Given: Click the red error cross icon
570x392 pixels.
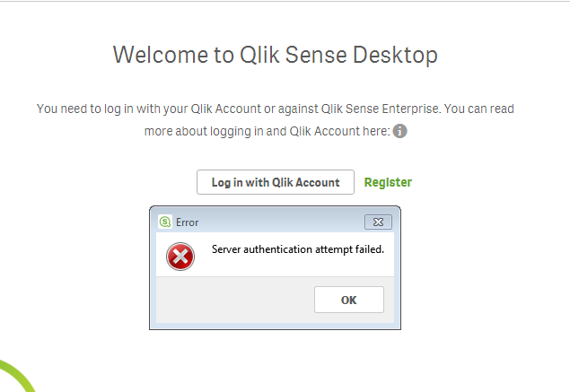Looking at the screenshot, I should tap(180, 257).
